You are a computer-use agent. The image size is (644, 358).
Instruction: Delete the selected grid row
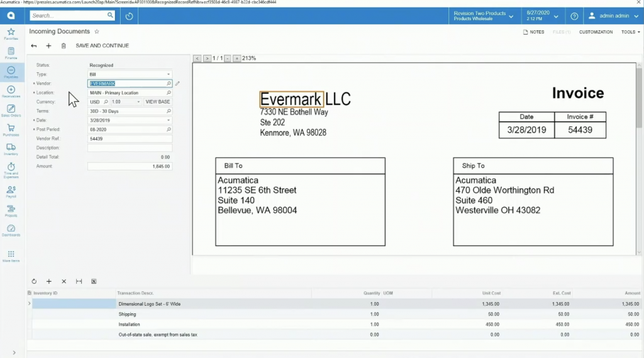64,281
